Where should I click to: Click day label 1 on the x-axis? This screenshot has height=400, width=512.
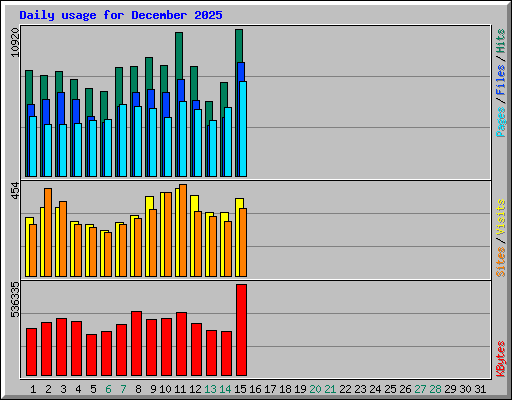click(33, 389)
